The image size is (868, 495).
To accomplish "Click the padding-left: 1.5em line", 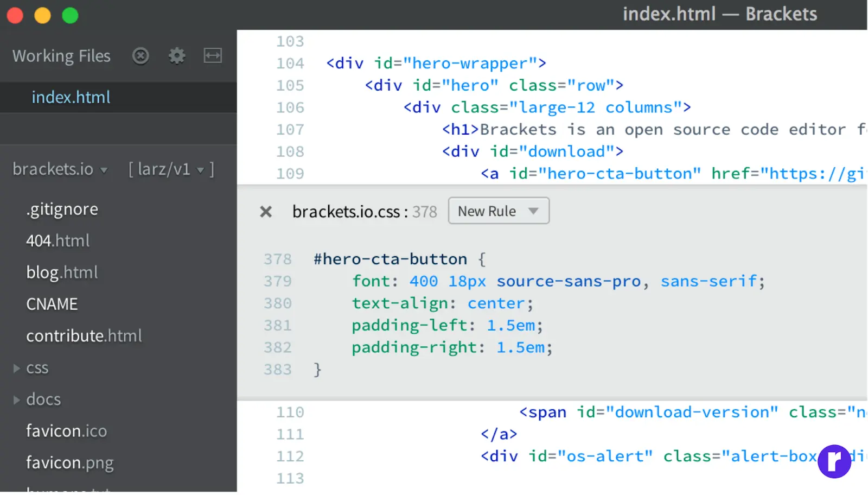I will pyautogui.click(x=447, y=326).
